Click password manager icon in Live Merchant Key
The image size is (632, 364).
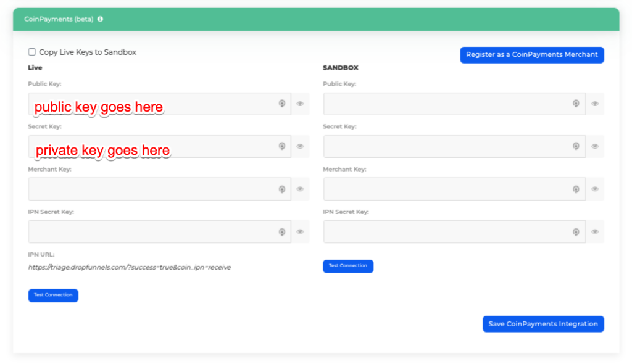281,189
